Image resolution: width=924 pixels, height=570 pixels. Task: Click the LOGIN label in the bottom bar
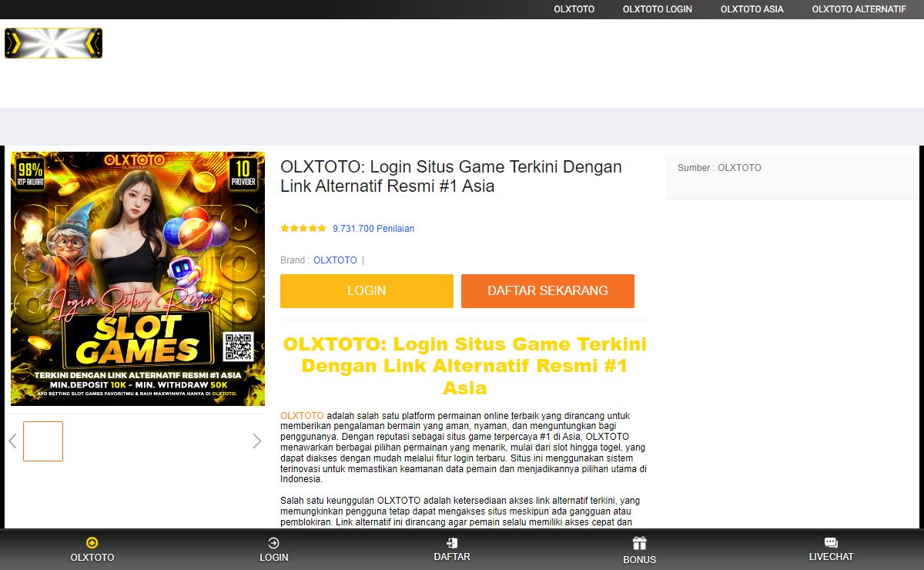click(x=273, y=558)
